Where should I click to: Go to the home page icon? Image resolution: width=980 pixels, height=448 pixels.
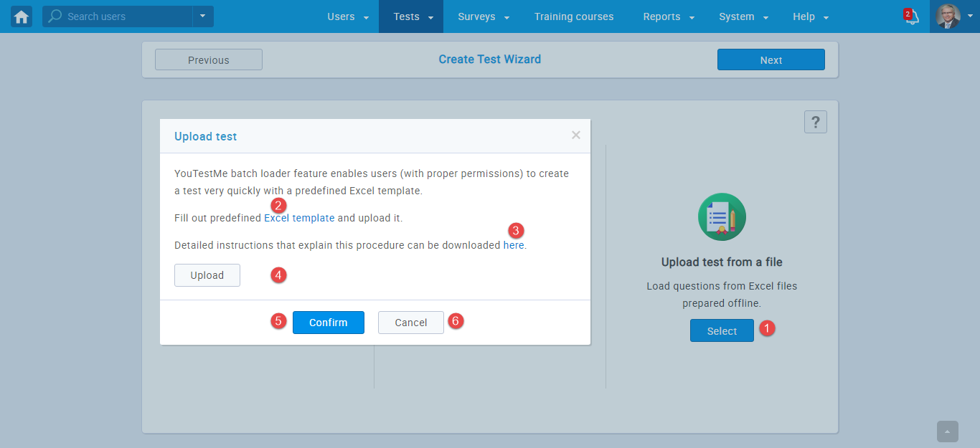pyautogui.click(x=22, y=16)
